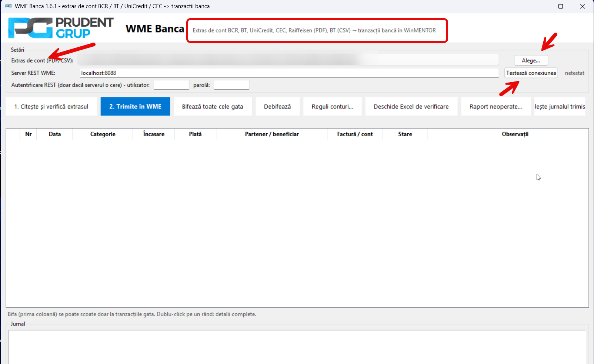Click the Încasare column header
Screen dimensions: 594x364
pyautogui.click(x=154, y=134)
